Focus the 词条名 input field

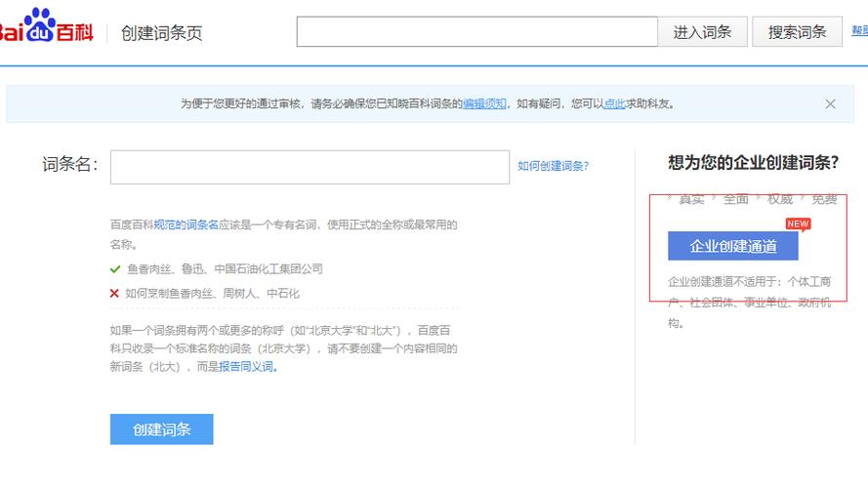[x=310, y=167]
